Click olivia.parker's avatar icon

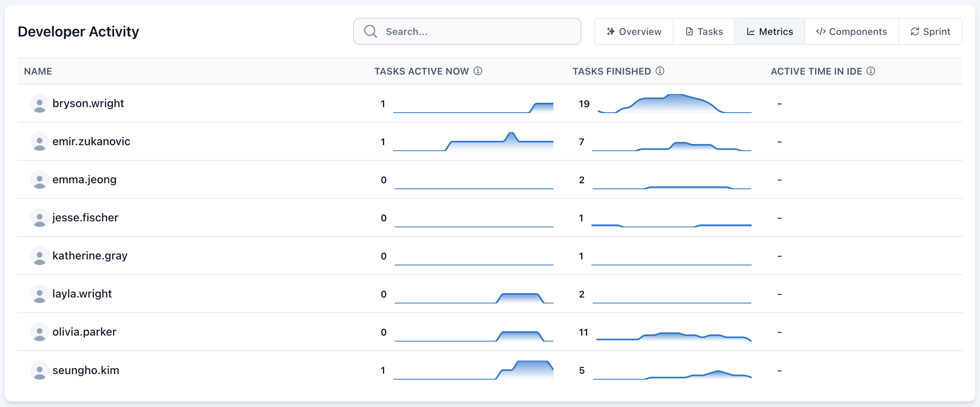40,332
